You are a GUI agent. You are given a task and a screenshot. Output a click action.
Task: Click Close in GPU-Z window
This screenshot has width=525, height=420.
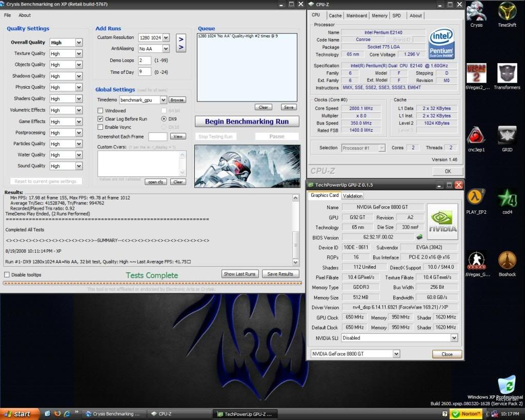click(447, 354)
